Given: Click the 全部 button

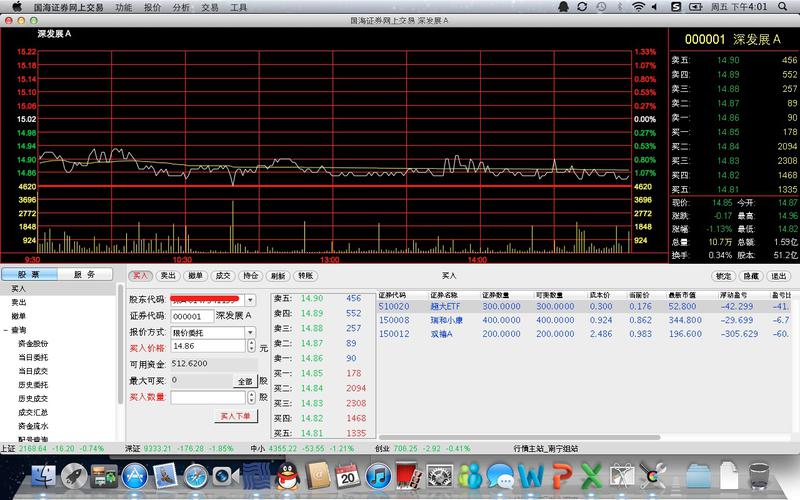Looking at the screenshot, I should click(x=244, y=381).
